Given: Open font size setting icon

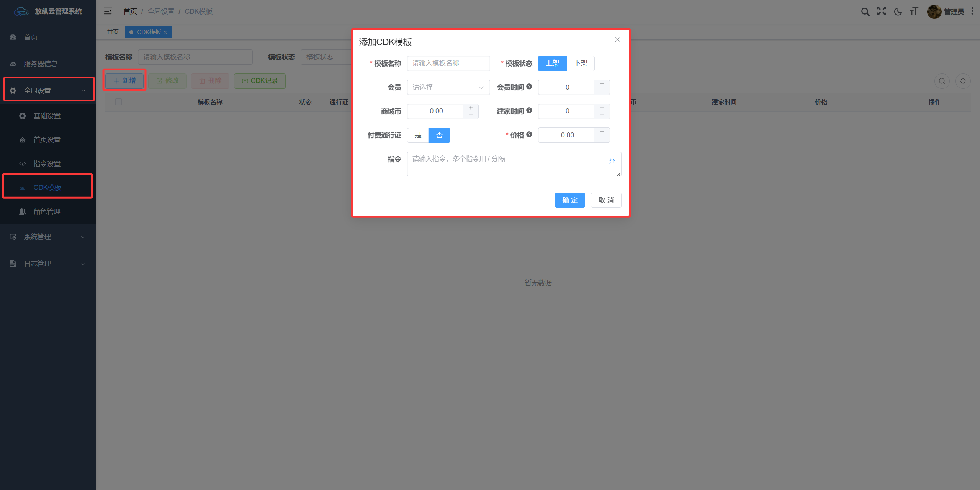Looking at the screenshot, I should click(x=914, y=11).
